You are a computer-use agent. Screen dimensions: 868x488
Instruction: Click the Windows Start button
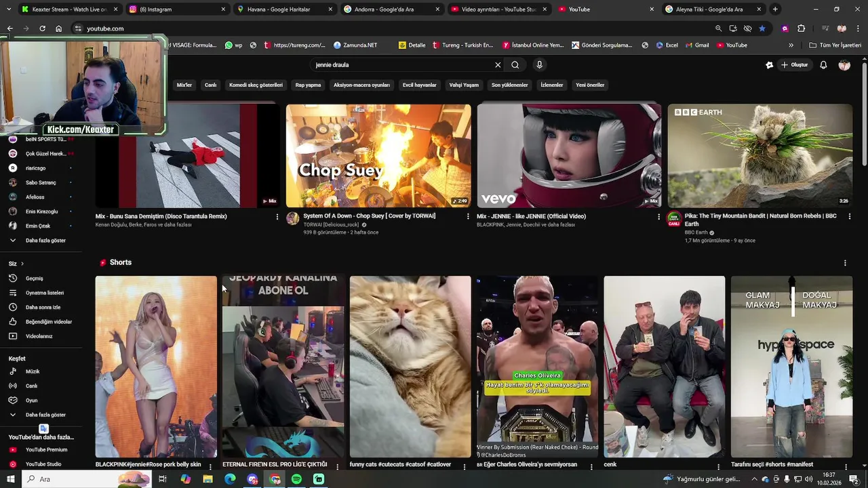(9, 479)
